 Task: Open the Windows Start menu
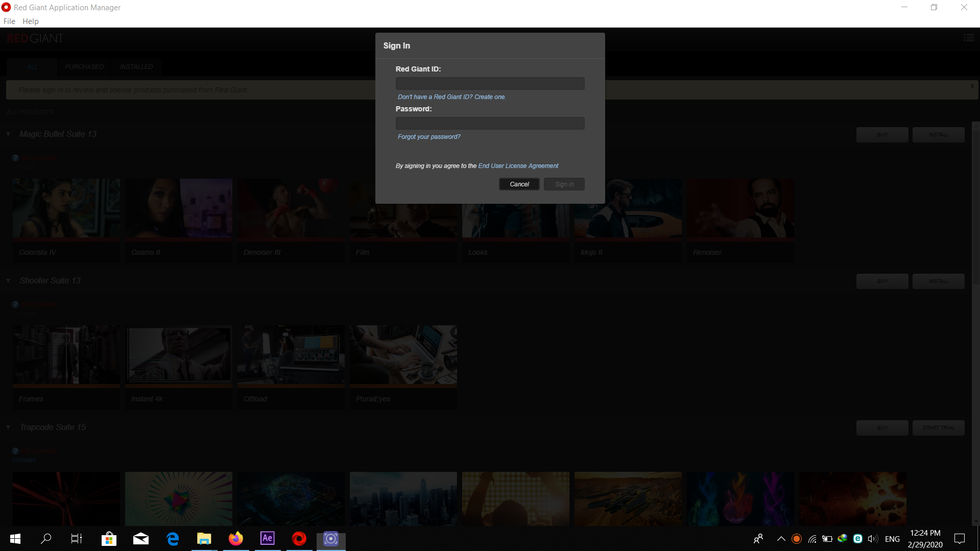(x=15, y=539)
